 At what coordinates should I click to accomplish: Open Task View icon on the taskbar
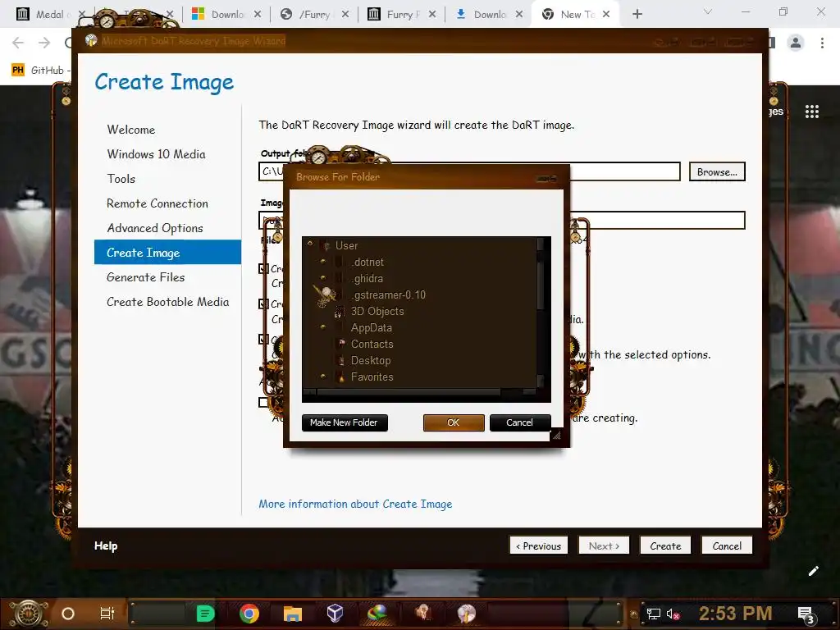point(107,614)
